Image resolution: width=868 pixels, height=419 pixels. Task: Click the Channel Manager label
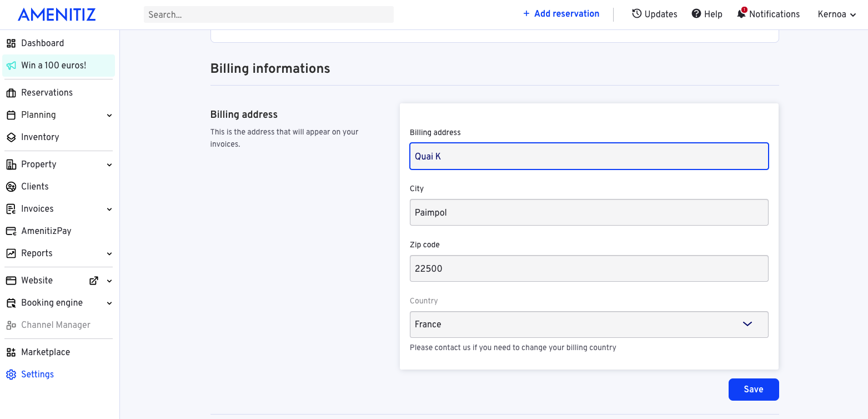coord(56,325)
